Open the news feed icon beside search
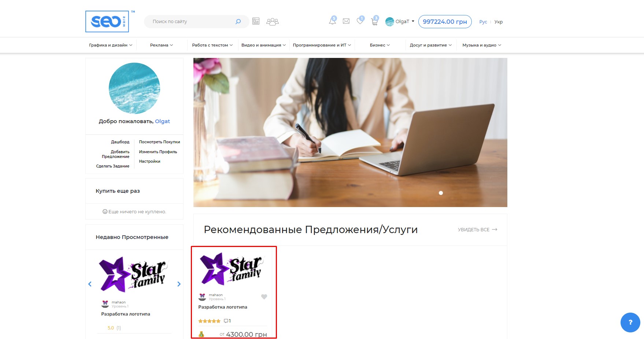644x339 pixels. pyautogui.click(x=256, y=21)
